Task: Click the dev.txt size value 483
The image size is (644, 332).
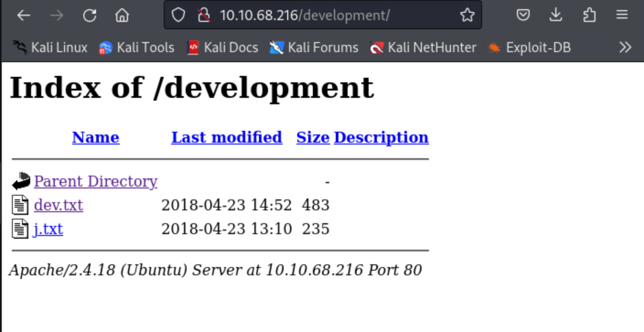Action: click(316, 205)
